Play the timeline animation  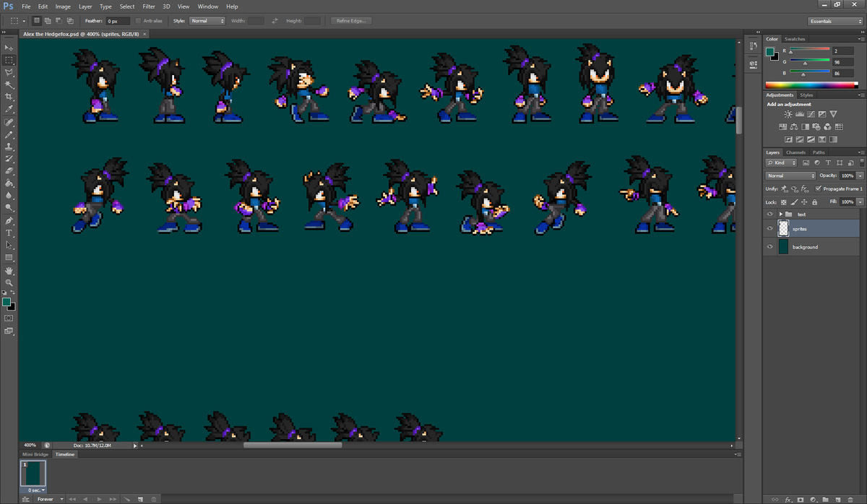click(x=99, y=499)
